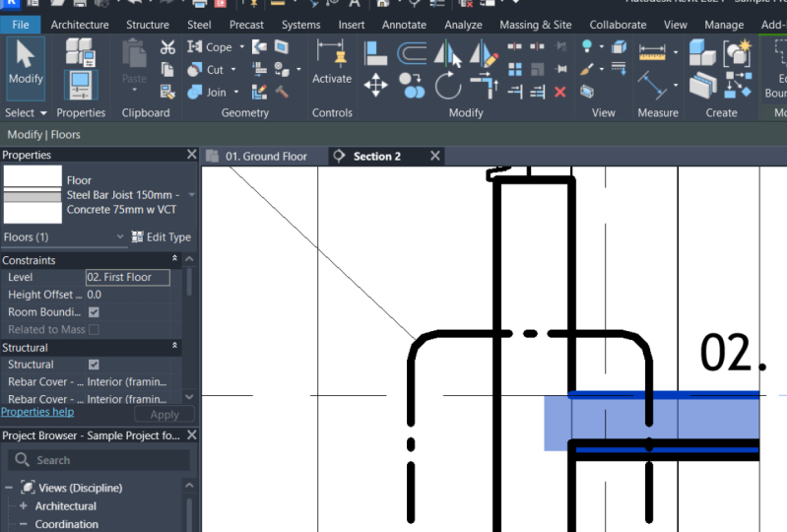Screen dimensions: 787x532
Task: Switch to the Structure ribbon tab
Action: [148, 25]
